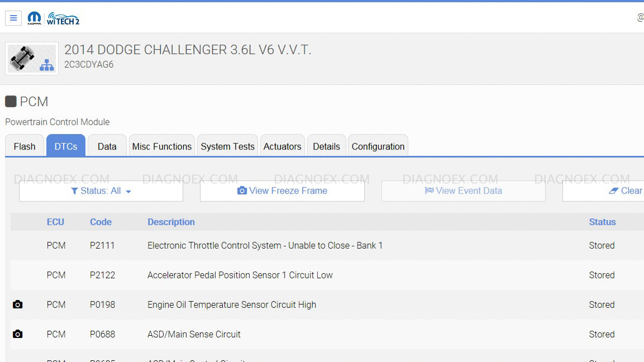Click the Mopar logo icon
The image size is (644, 362).
coord(35,18)
